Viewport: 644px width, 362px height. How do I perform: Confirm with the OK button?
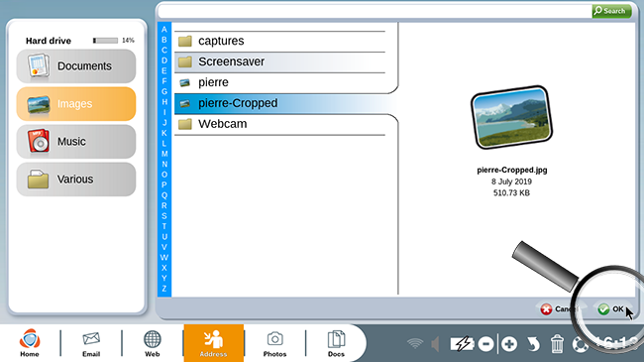click(611, 308)
